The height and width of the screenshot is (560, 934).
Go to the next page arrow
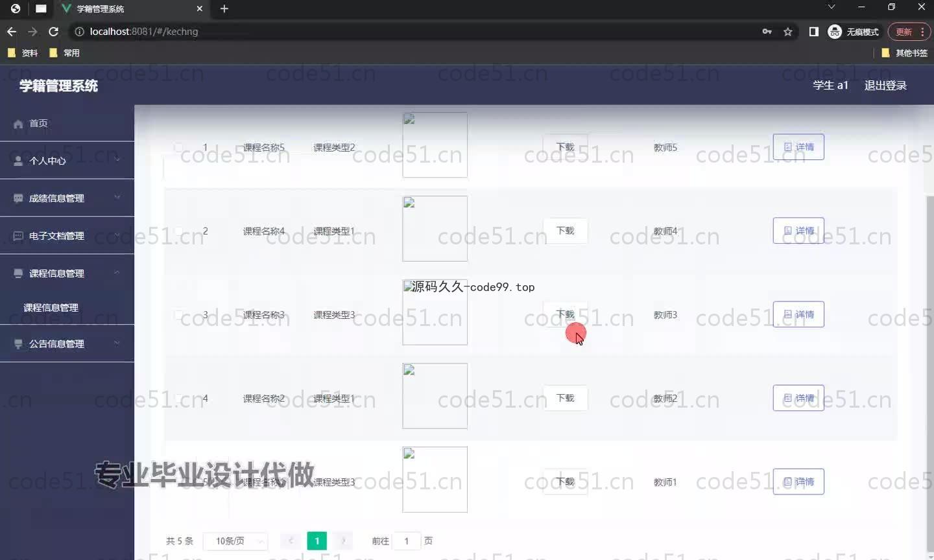pos(343,541)
